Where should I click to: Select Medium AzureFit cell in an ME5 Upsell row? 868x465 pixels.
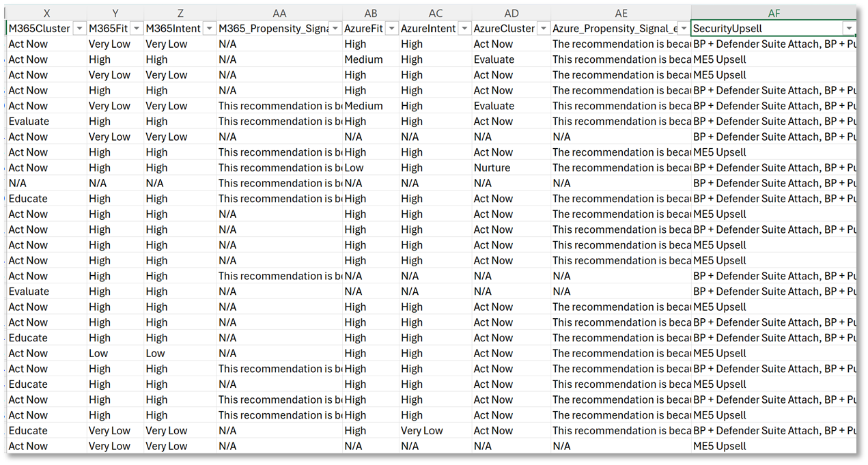371,59
